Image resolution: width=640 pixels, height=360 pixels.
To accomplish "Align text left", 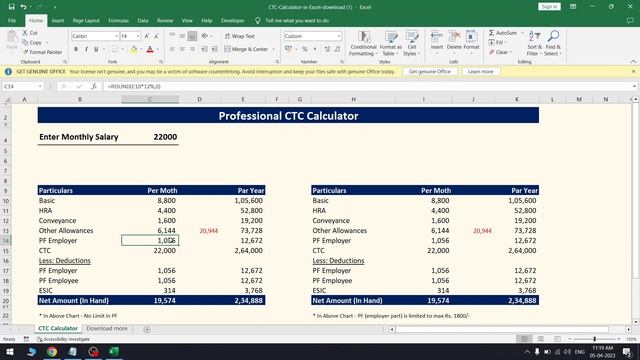I will 172,49.
